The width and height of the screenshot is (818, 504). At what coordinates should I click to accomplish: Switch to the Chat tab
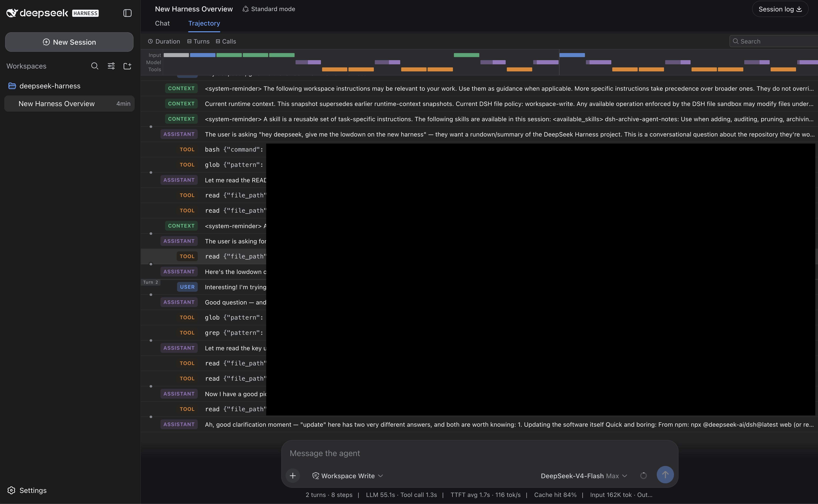(162, 23)
